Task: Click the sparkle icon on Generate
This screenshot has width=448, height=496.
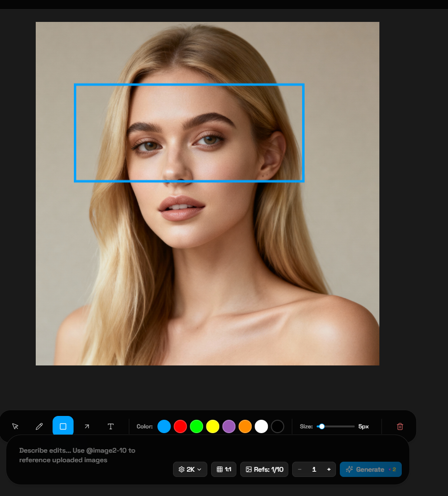Action: coord(350,469)
